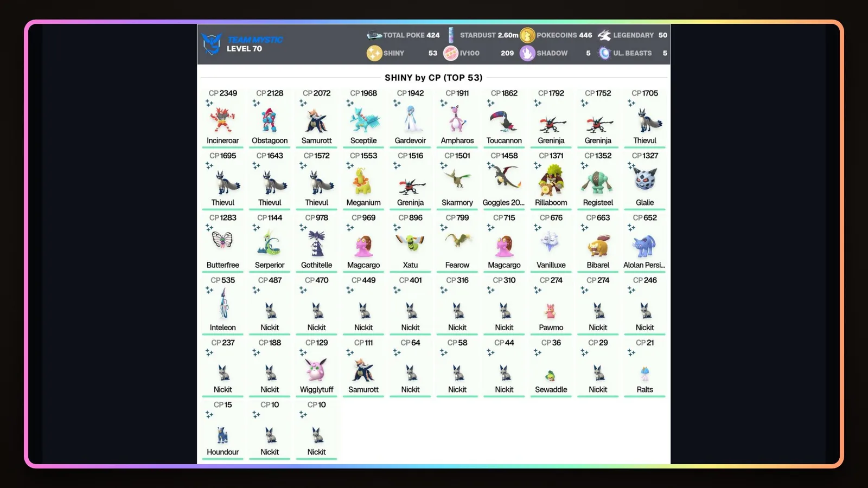The image size is (868, 488).
Task: Select the "TEAM MYSTIC" title text
Action: coord(255,40)
